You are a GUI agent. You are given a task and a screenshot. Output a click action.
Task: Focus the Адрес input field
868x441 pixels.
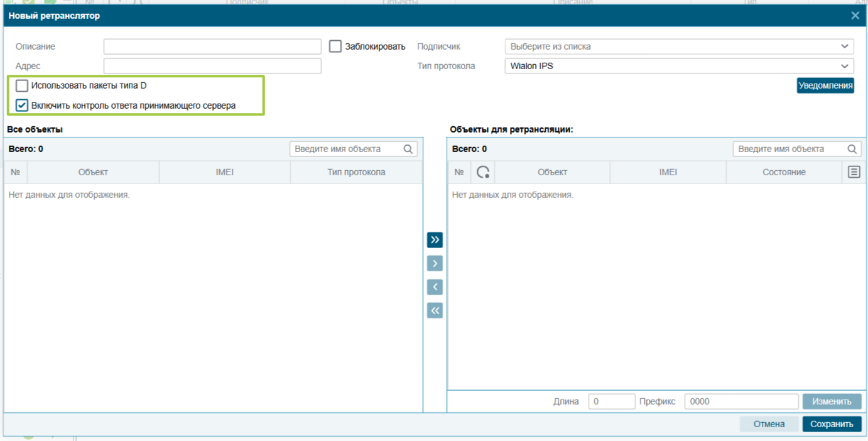coord(212,66)
